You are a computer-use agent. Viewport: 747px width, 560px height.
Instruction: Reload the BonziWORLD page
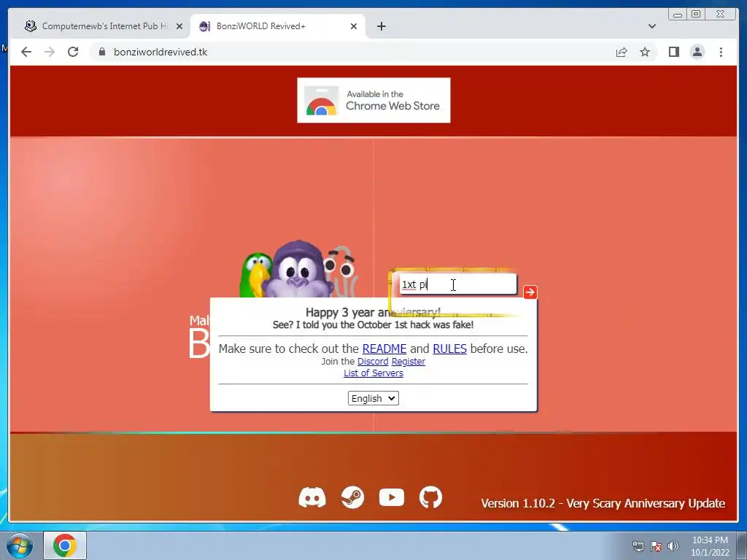click(73, 52)
